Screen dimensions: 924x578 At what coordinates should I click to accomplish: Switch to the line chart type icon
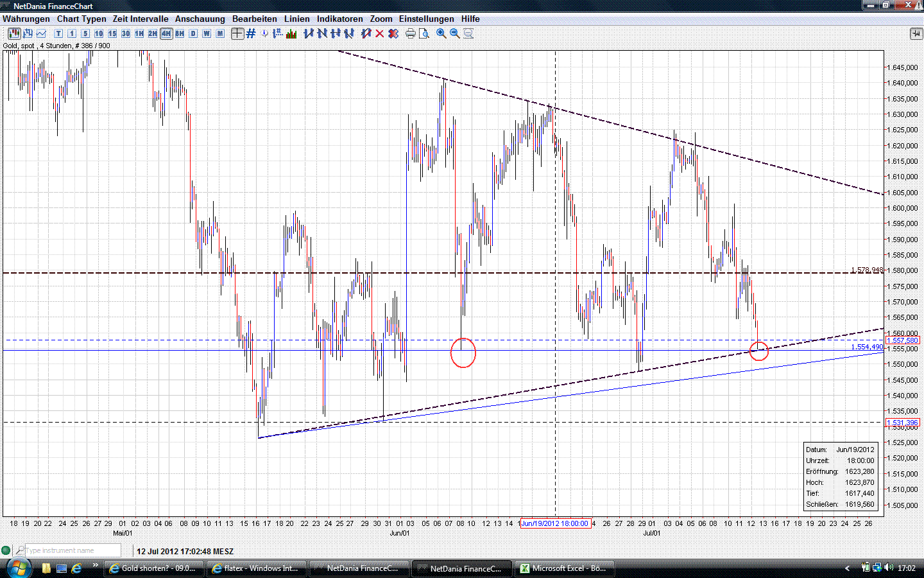pos(40,33)
